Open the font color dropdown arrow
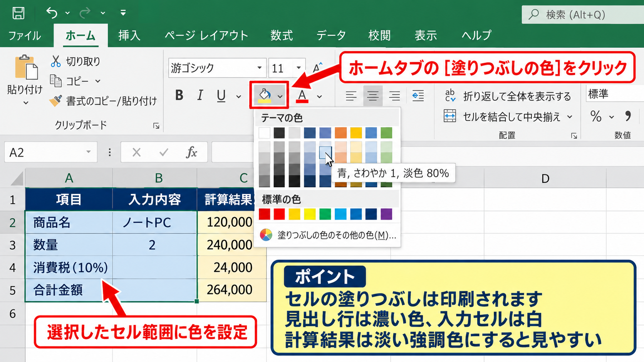 319,97
